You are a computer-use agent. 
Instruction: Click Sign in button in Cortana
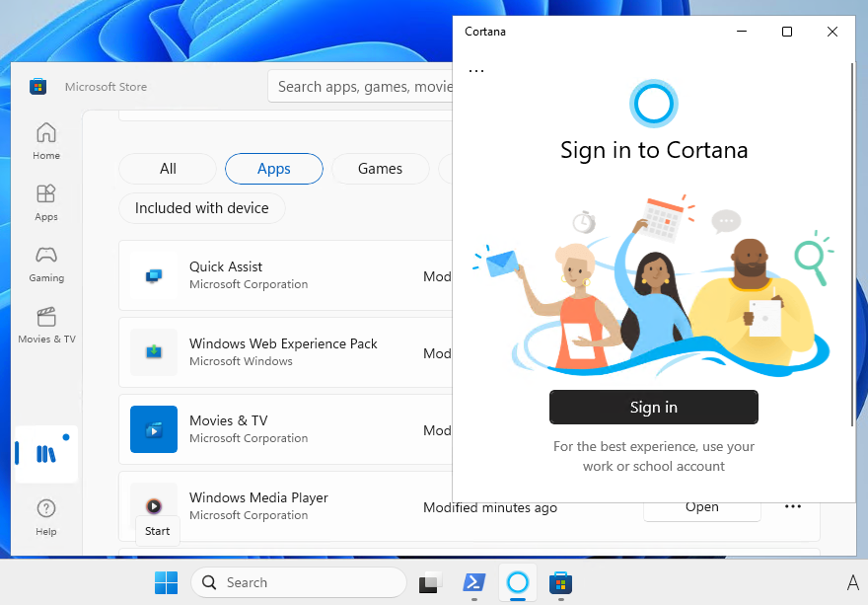pyautogui.click(x=654, y=408)
